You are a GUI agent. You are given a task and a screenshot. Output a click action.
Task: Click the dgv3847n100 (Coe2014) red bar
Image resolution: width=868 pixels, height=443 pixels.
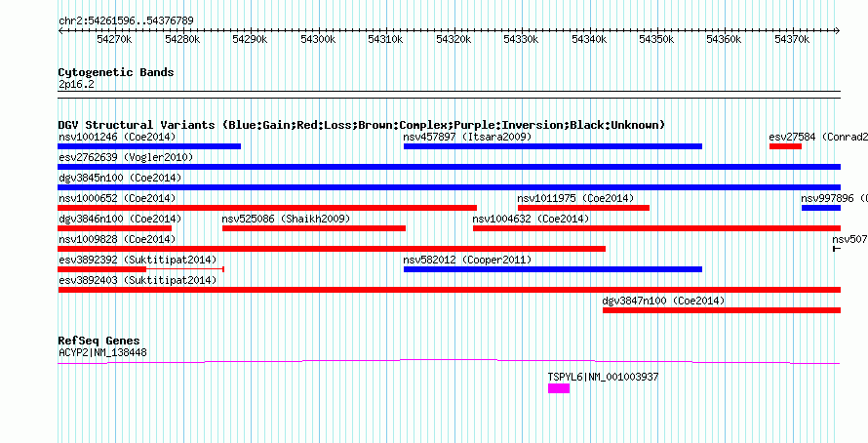pos(722,310)
